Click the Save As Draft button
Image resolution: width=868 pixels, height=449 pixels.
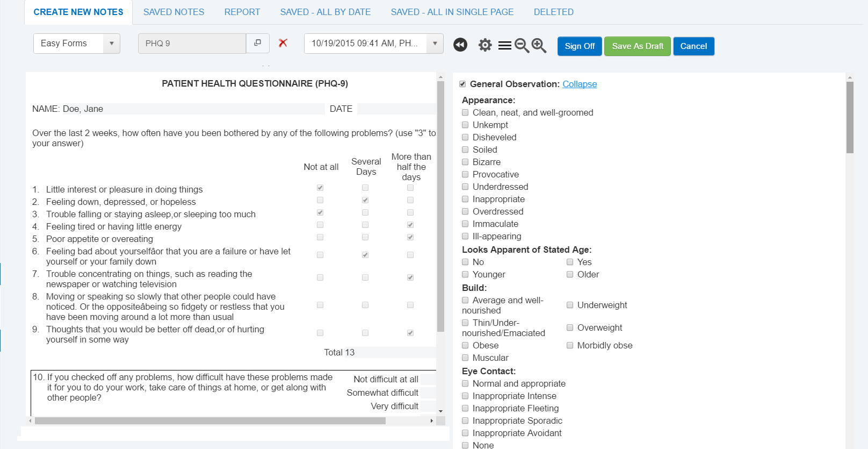[638, 46]
